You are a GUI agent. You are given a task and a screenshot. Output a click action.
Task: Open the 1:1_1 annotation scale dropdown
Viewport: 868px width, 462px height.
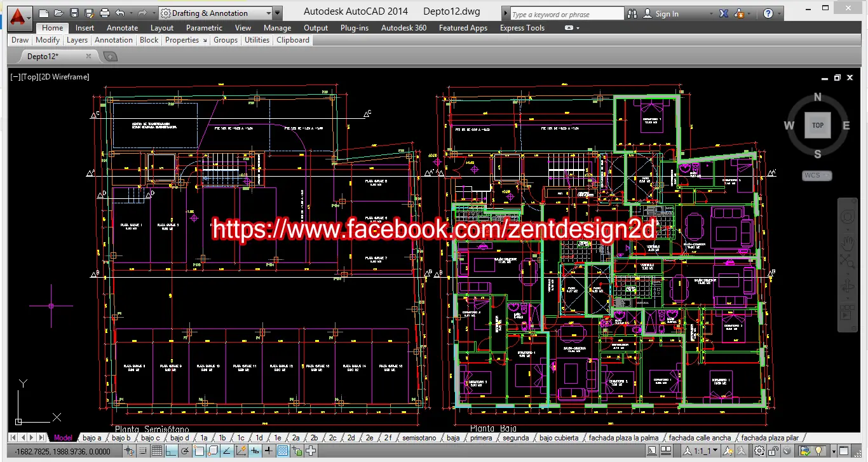click(x=701, y=451)
